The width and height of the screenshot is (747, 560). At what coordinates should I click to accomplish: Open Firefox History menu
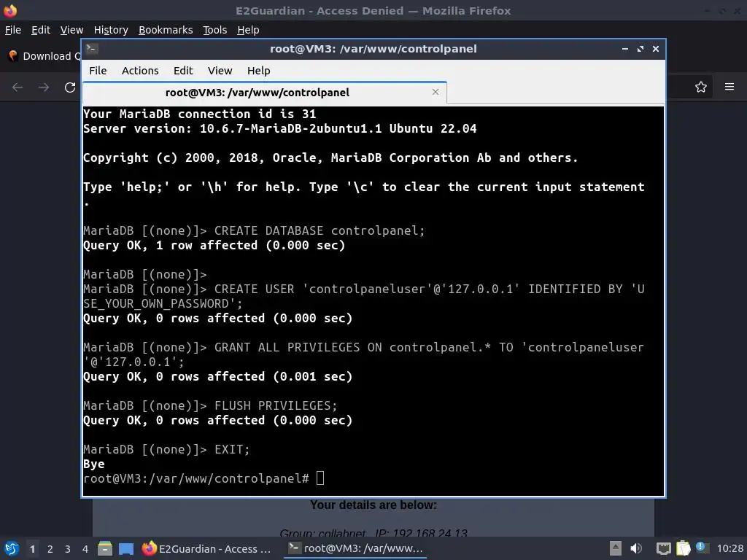coord(111,30)
